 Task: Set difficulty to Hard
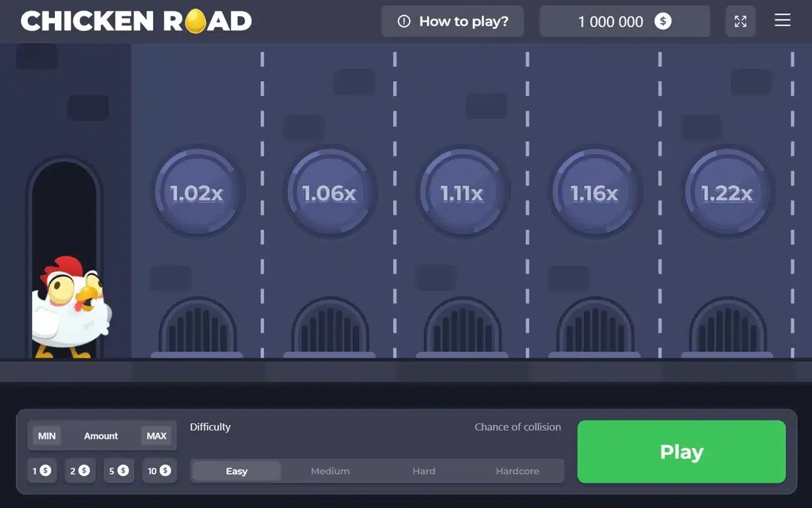[x=423, y=471]
